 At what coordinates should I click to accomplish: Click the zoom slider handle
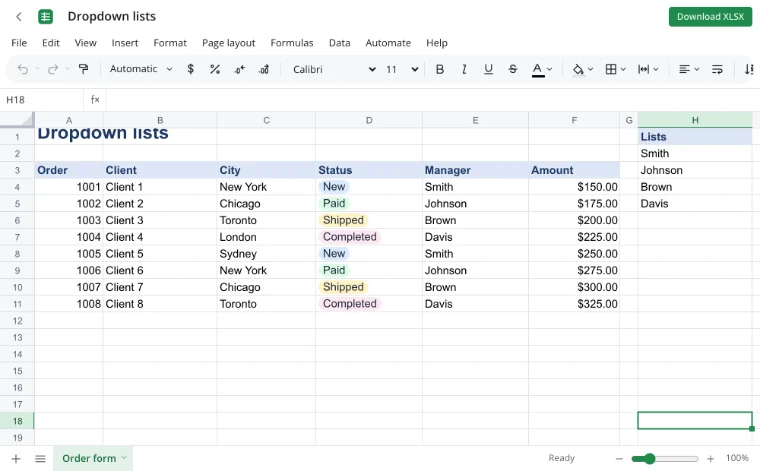(x=649, y=458)
